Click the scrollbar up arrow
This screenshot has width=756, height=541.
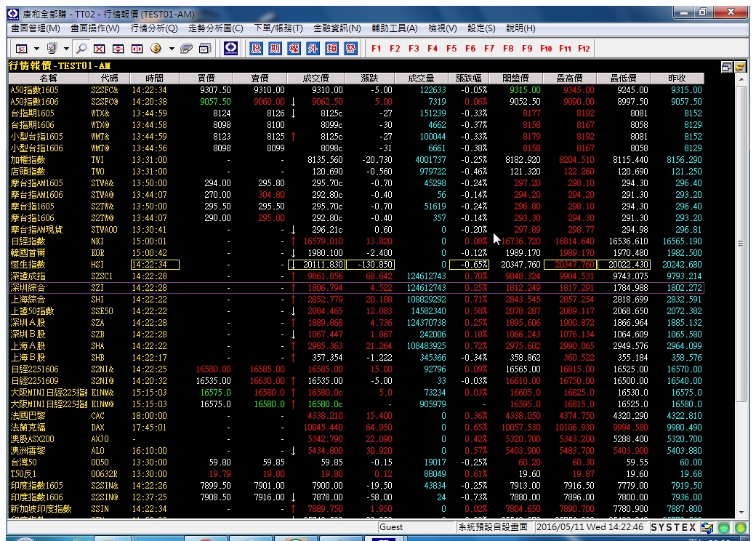741,79
